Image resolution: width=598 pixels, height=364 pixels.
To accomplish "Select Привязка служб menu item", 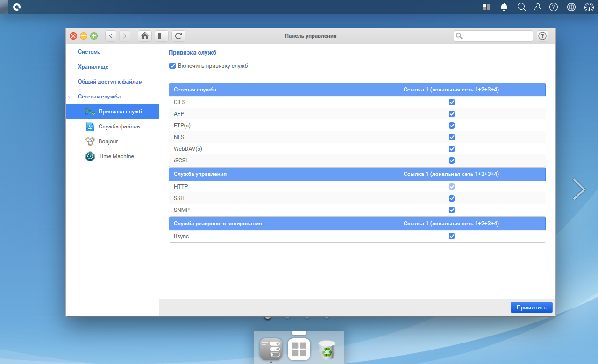I will 112,112.
